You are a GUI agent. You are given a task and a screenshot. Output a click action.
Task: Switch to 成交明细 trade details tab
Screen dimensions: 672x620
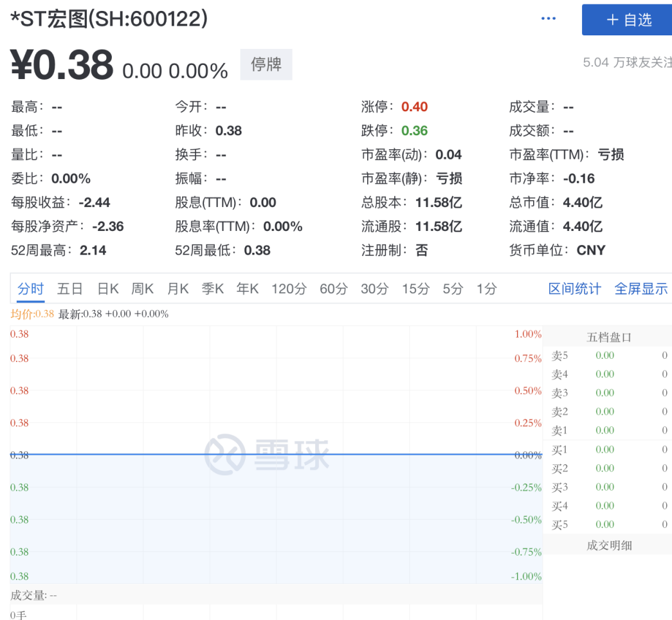[608, 545]
